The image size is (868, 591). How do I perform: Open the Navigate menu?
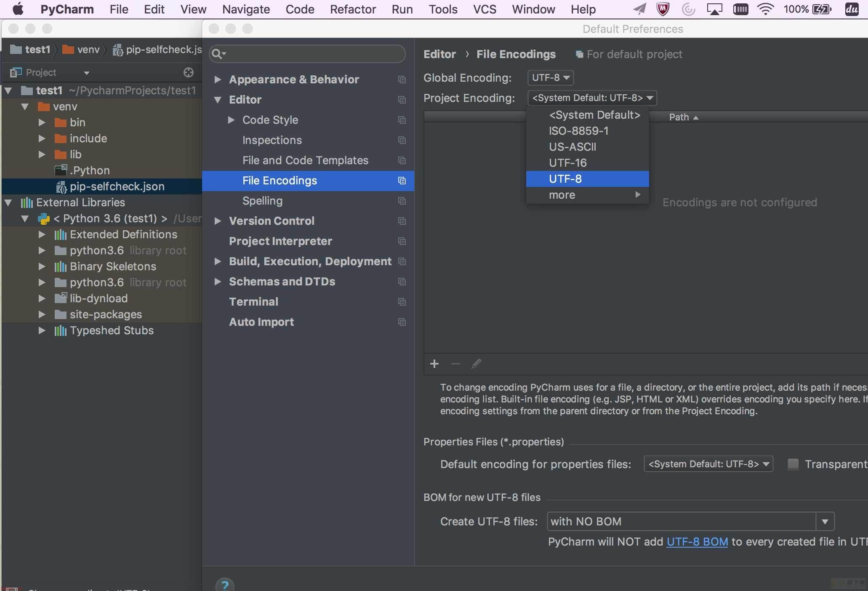click(x=246, y=9)
